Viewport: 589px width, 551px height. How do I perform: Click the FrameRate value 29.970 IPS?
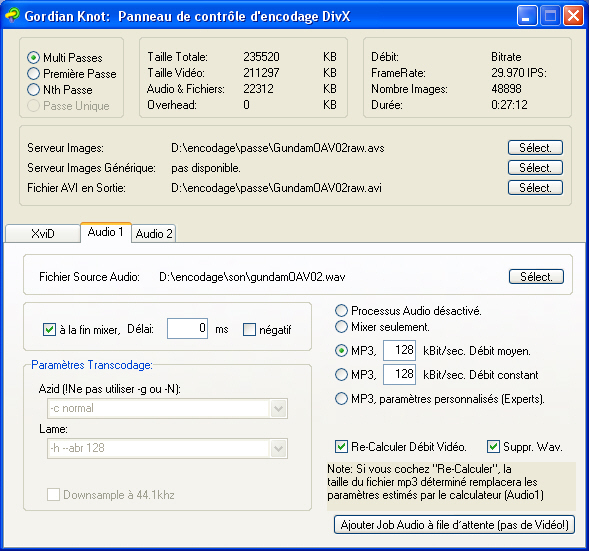[519, 73]
